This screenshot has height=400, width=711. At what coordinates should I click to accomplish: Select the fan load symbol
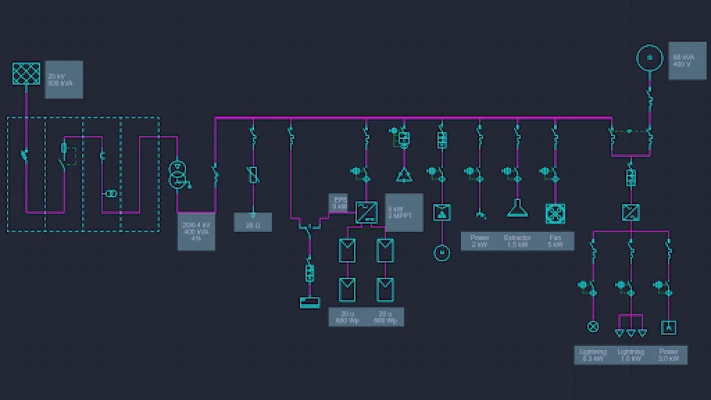point(555,214)
